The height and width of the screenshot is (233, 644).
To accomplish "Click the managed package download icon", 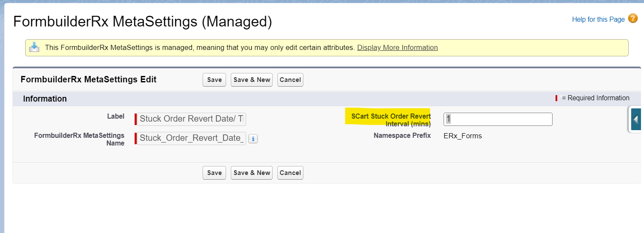I will [x=34, y=47].
